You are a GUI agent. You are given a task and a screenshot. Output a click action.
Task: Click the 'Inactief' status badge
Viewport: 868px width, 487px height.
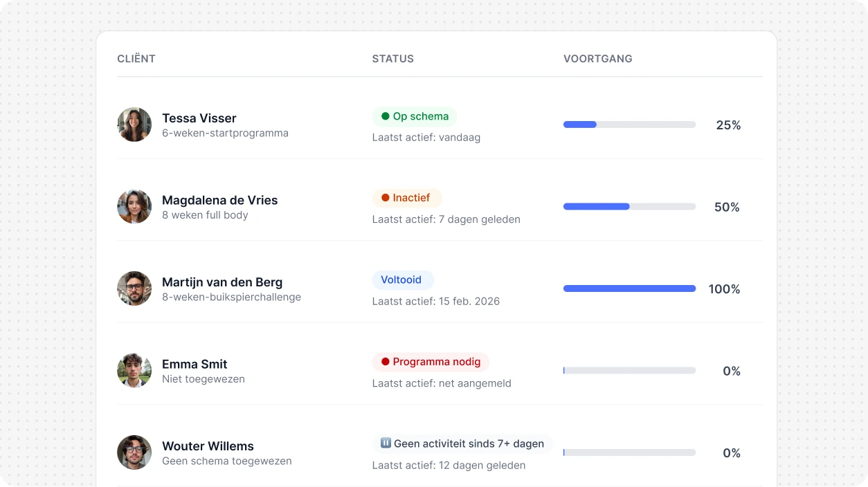[x=407, y=198]
